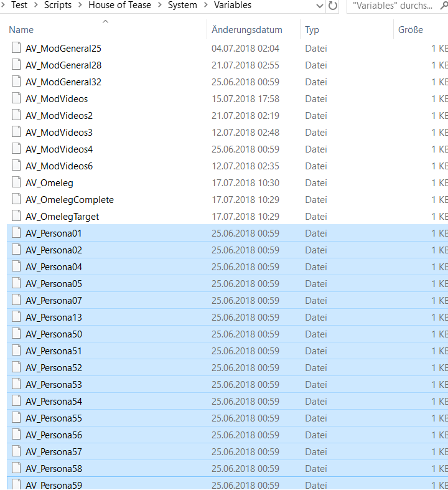Click the date 12.07.2018 02:35

(245, 167)
